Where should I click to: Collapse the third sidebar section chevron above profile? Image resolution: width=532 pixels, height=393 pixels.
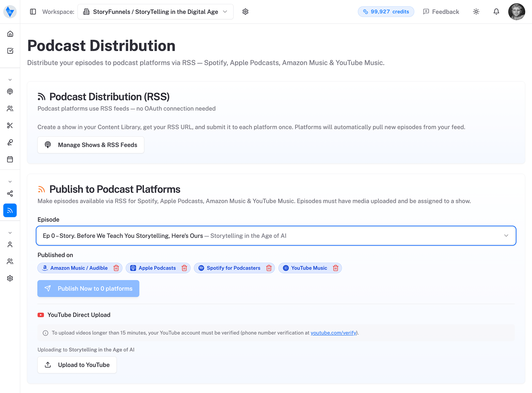pyautogui.click(x=10, y=233)
